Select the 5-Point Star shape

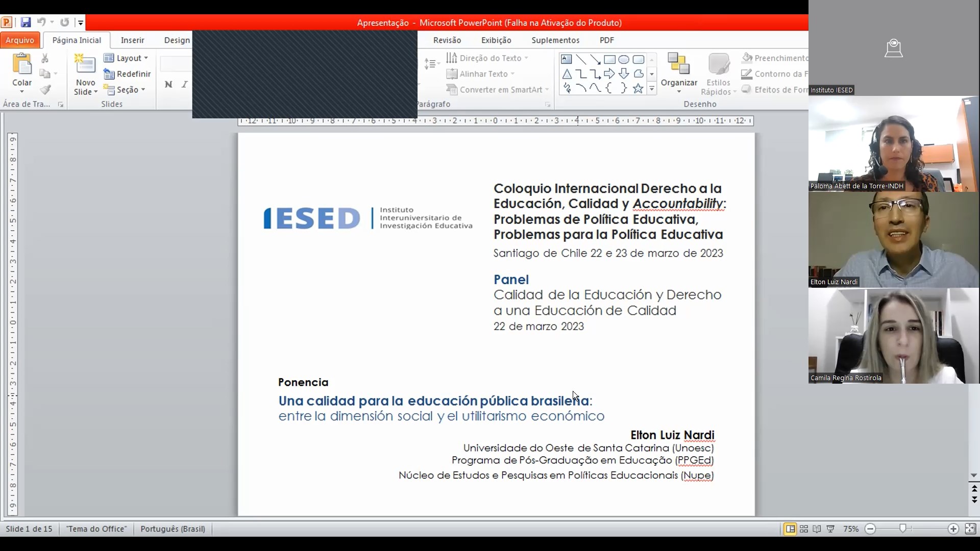[x=638, y=88]
